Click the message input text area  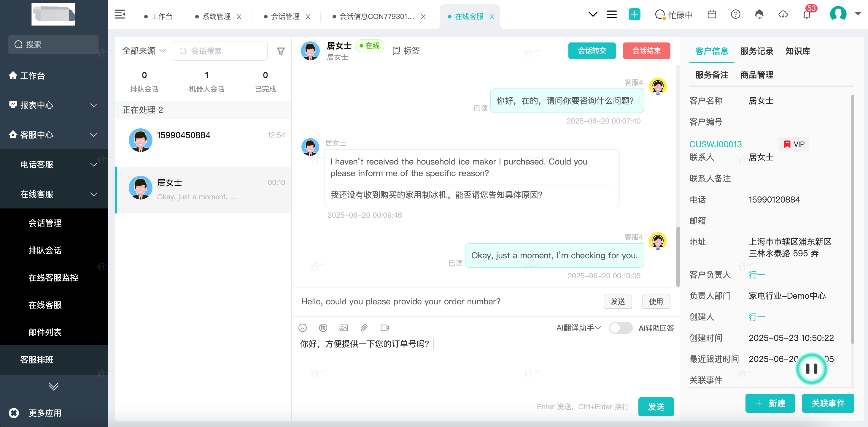[x=485, y=364]
